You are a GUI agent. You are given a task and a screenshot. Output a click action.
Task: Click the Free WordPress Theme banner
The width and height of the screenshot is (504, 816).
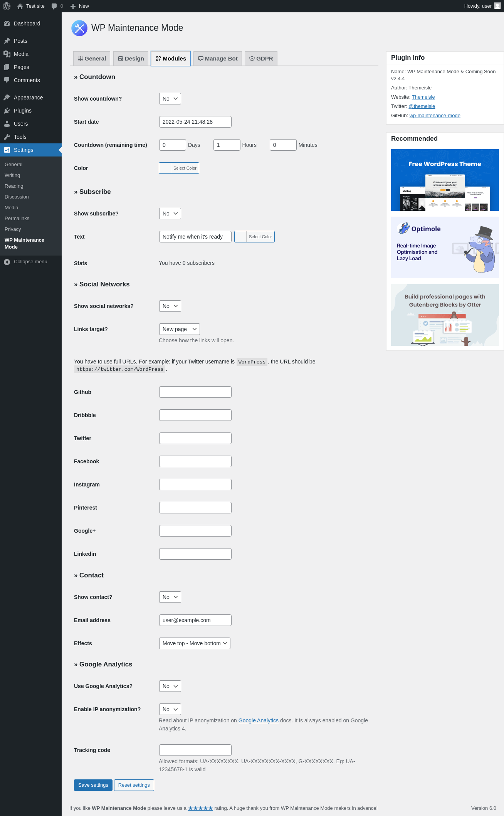[x=445, y=180]
